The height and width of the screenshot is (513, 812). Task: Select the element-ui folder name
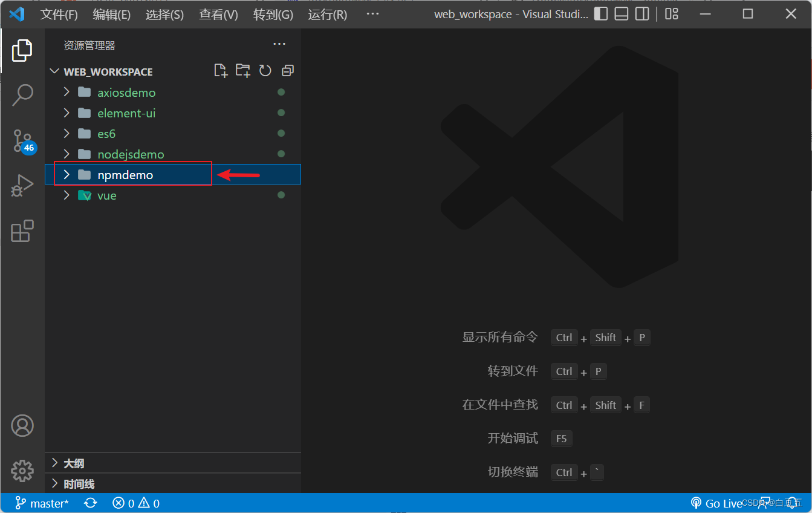click(x=126, y=113)
